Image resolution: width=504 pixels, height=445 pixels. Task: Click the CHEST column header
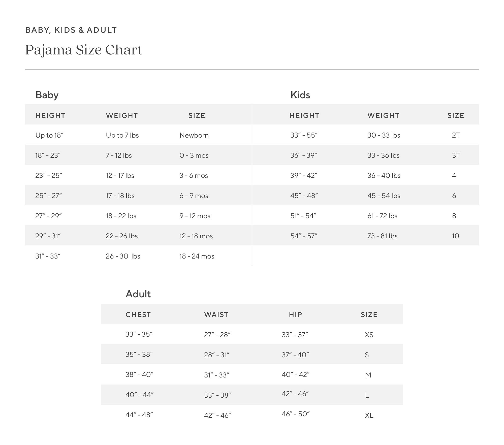coord(138,314)
